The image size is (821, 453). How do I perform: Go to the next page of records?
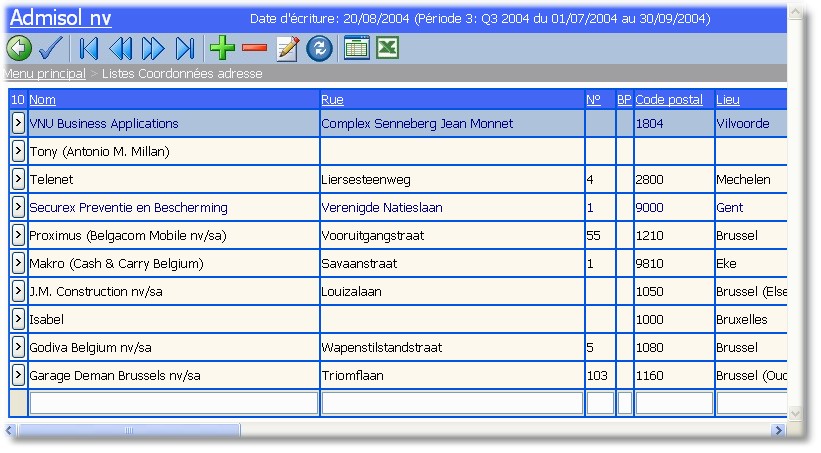point(153,48)
